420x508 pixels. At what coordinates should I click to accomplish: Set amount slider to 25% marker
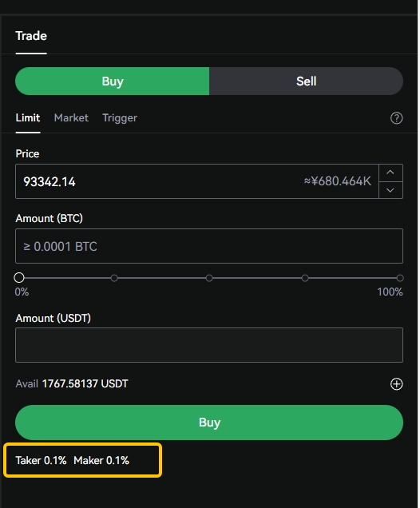pyautogui.click(x=114, y=278)
